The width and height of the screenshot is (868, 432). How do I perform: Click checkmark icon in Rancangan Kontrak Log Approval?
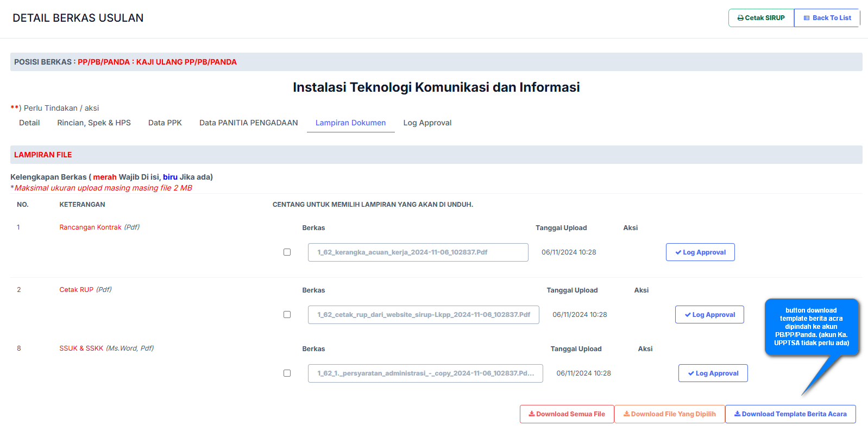pyautogui.click(x=678, y=252)
